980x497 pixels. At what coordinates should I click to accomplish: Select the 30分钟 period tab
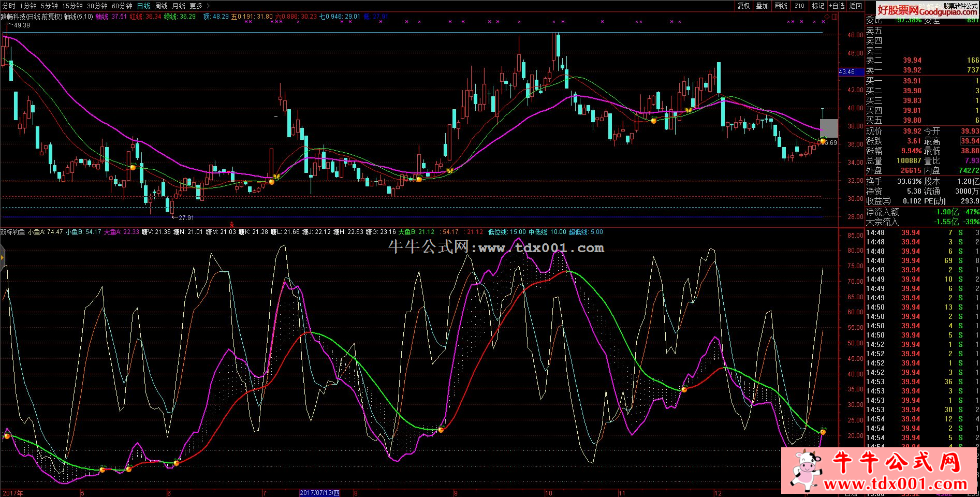click(97, 6)
